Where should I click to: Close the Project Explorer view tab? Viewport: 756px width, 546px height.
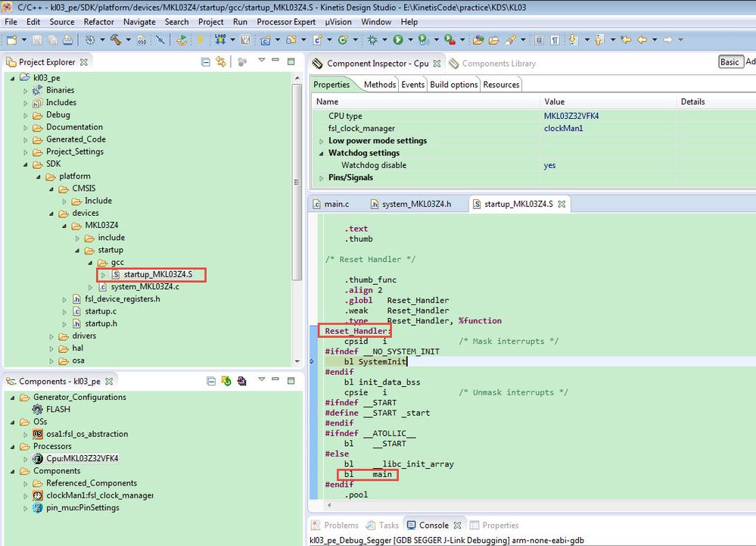(x=84, y=62)
